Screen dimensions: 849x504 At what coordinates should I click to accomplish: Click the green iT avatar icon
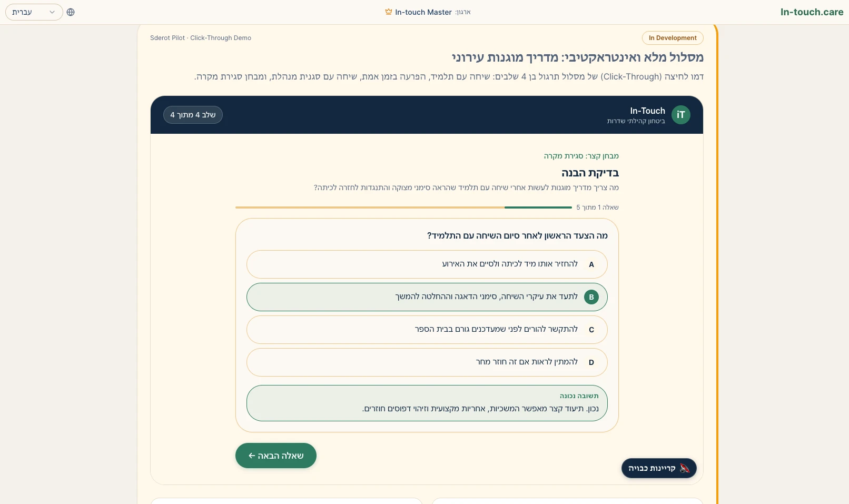pos(680,115)
